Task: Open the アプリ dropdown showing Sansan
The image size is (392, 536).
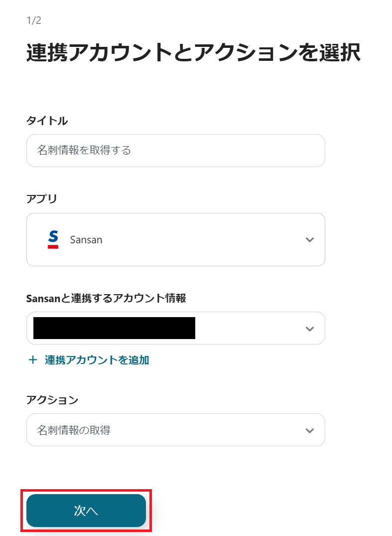Action: pyautogui.click(x=175, y=239)
